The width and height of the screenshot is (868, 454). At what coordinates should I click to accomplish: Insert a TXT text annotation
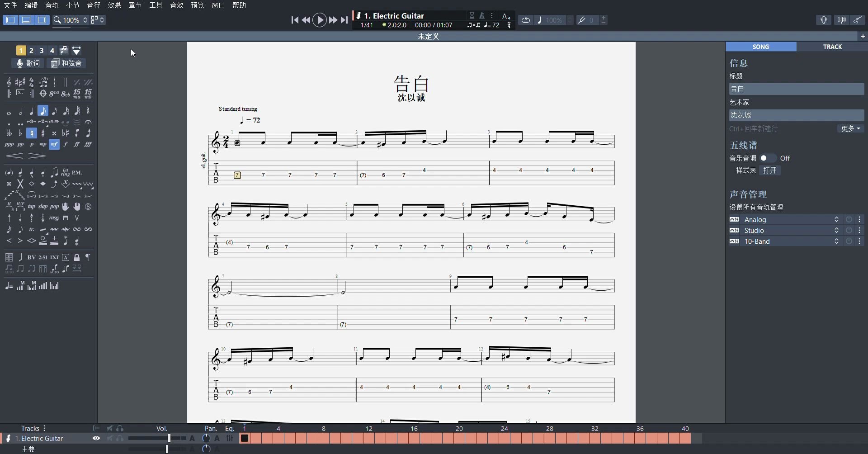(x=54, y=257)
